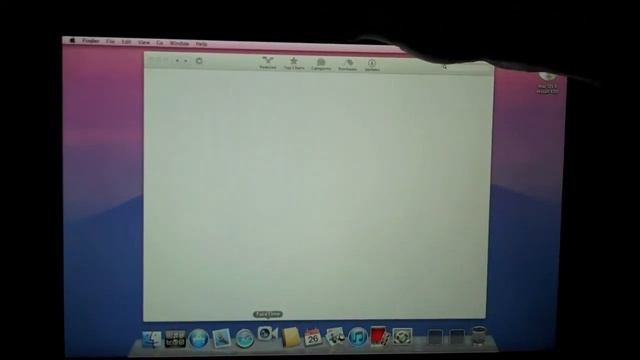Open the Go menu
640x360 pixels.
[x=159, y=42]
